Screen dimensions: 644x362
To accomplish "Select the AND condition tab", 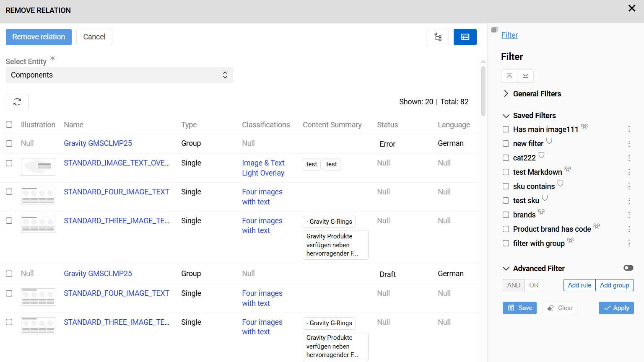I will (x=514, y=285).
